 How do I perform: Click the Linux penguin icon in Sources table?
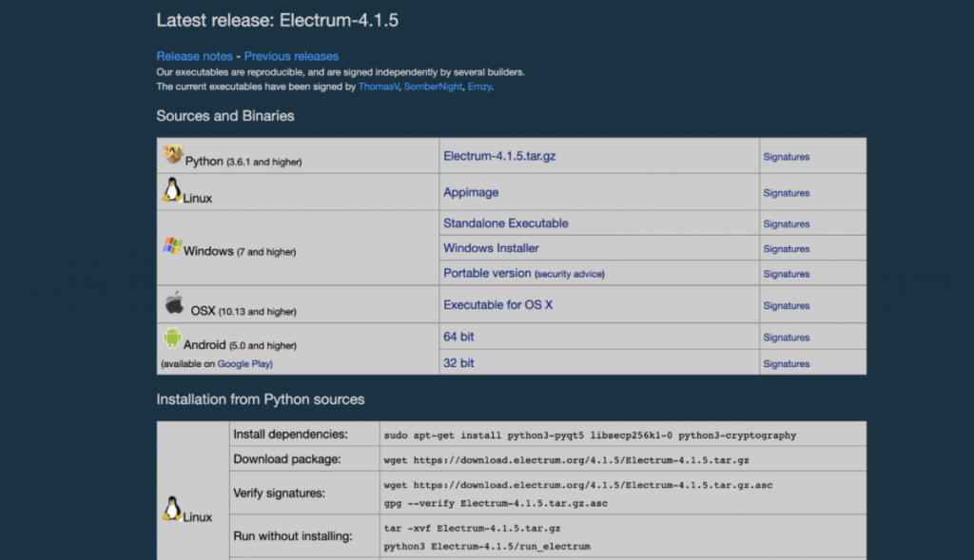(172, 190)
